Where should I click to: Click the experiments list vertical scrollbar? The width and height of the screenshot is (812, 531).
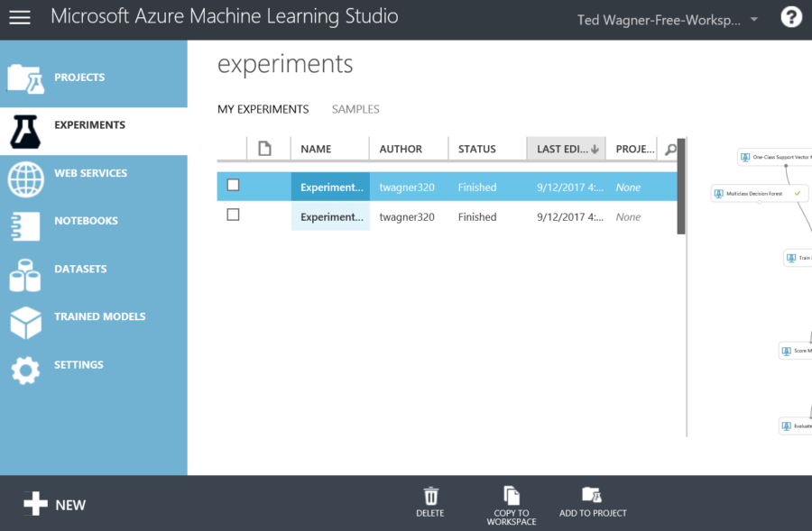click(681, 187)
